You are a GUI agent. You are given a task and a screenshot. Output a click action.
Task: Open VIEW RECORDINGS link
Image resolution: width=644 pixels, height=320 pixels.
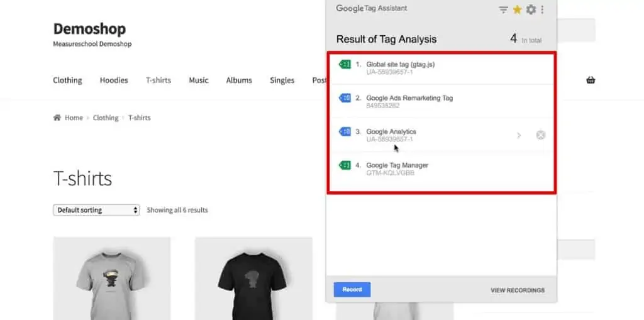click(518, 290)
